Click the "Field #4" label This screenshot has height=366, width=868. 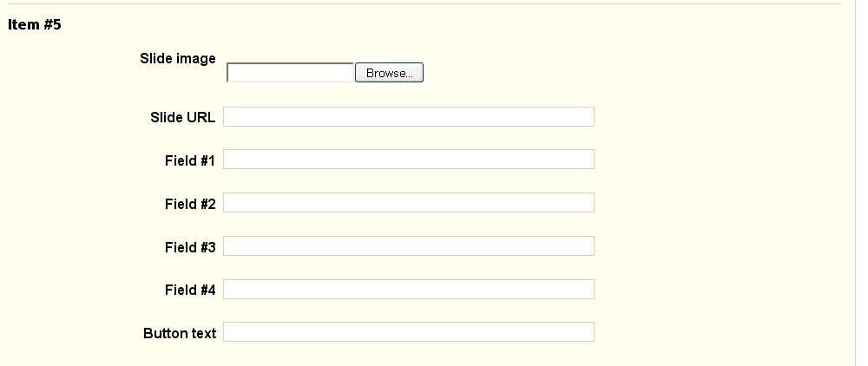point(190,290)
